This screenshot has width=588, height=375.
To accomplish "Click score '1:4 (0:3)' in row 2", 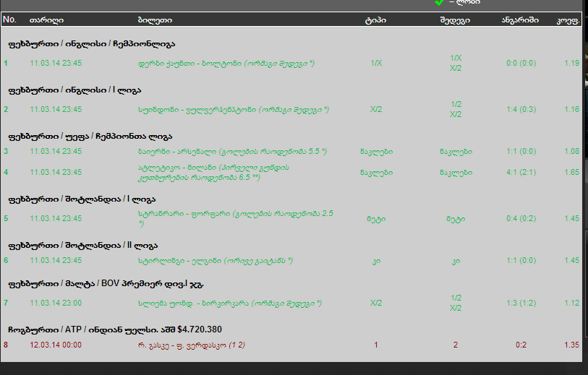I will tap(521, 109).
